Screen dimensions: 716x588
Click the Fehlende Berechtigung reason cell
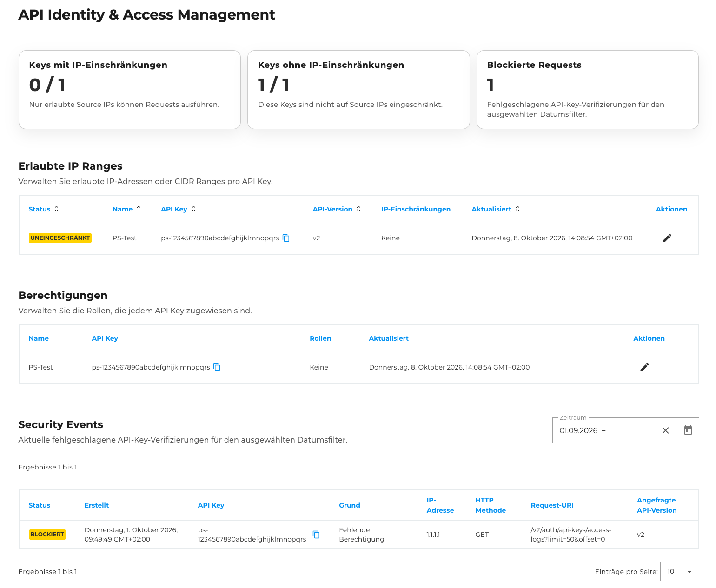tap(362, 535)
